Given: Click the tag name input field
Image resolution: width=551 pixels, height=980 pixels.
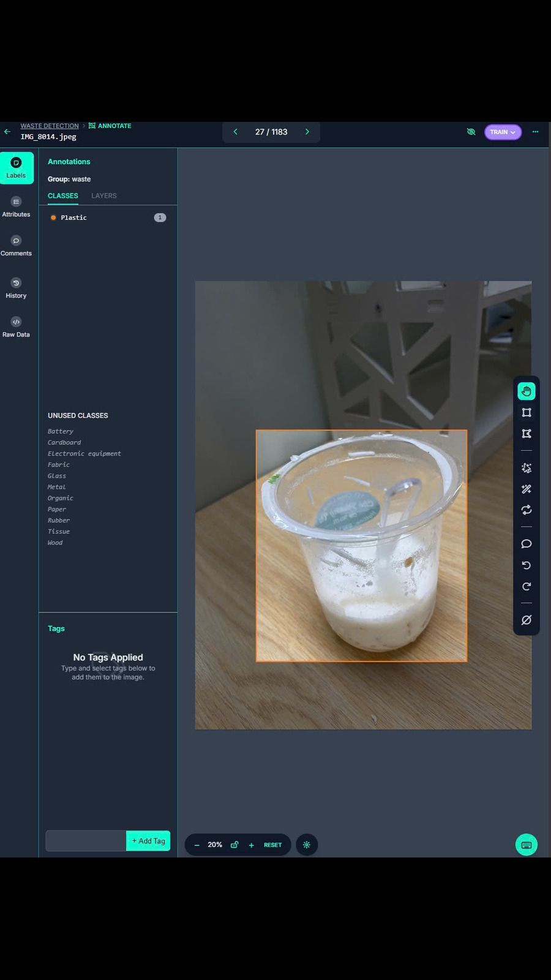Looking at the screenshot, I should pyautogui.click(x=86, y=841).
